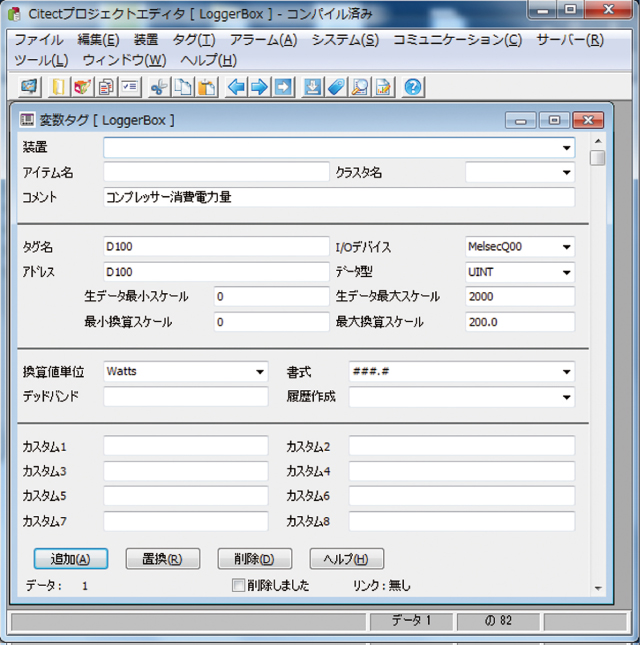Click the リンク：無し status text

pyautogui.click(x=382, y=585)
